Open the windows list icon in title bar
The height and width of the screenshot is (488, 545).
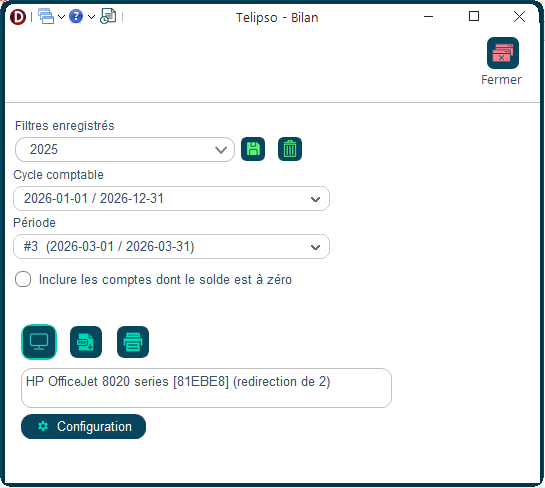(x=46, y=16)
